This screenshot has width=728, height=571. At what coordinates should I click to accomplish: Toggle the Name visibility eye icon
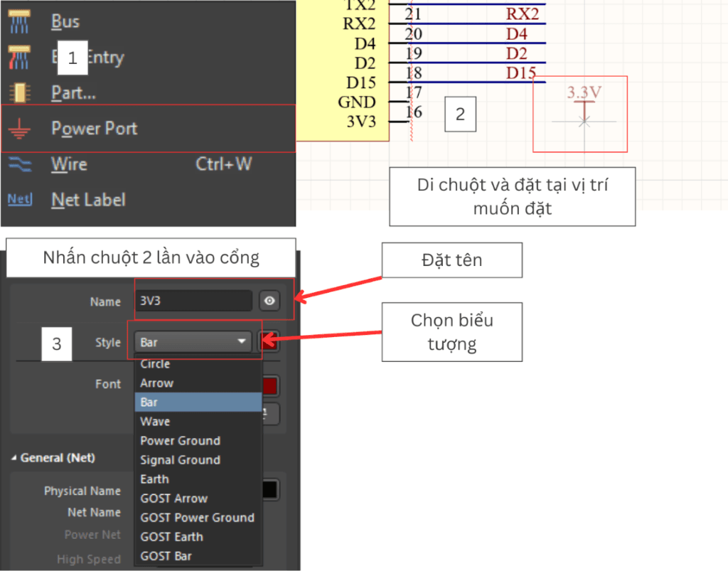(x=269, y=301)
